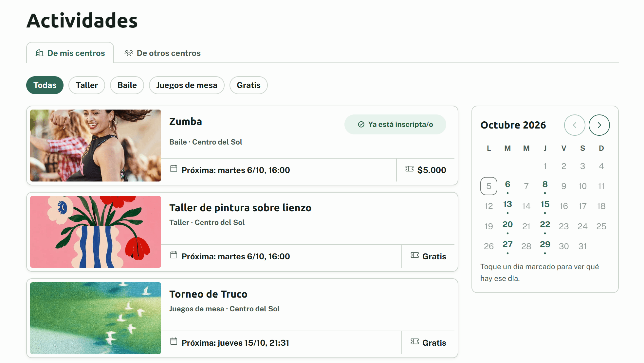
Task: Click the people icon beside De otros centros
Action: (129, 53)
